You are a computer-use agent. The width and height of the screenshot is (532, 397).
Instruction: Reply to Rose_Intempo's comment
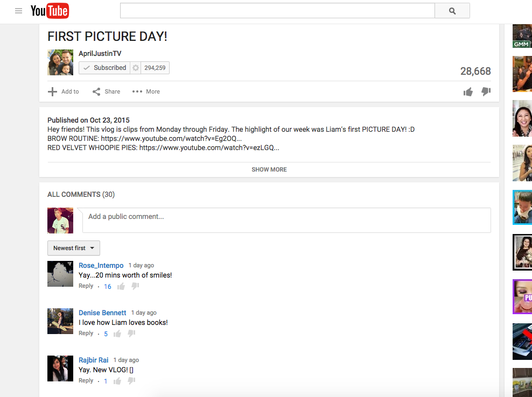tap(86, 286)
